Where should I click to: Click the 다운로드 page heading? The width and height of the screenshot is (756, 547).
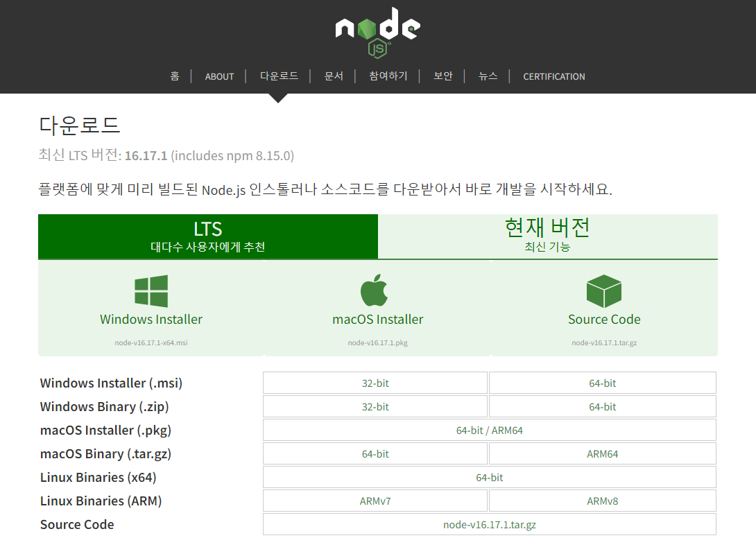click(x=80, y=125)
